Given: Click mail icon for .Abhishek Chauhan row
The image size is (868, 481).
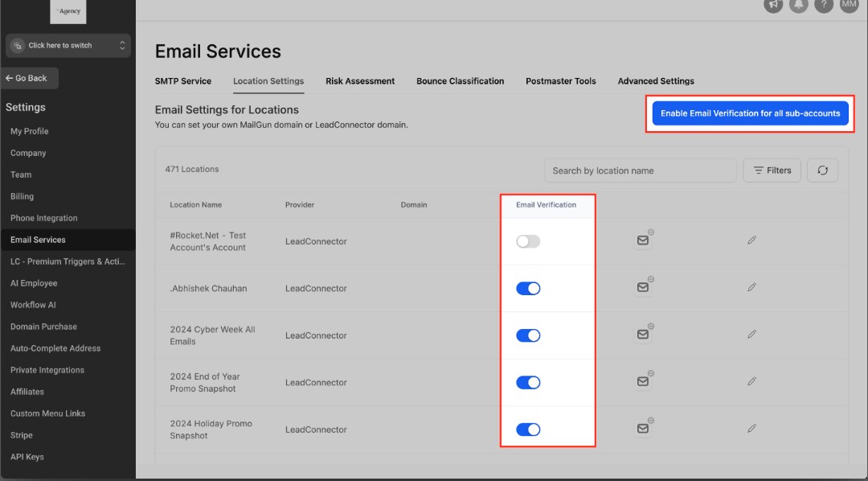Looking at the screenshot, I should click(643, 287).
